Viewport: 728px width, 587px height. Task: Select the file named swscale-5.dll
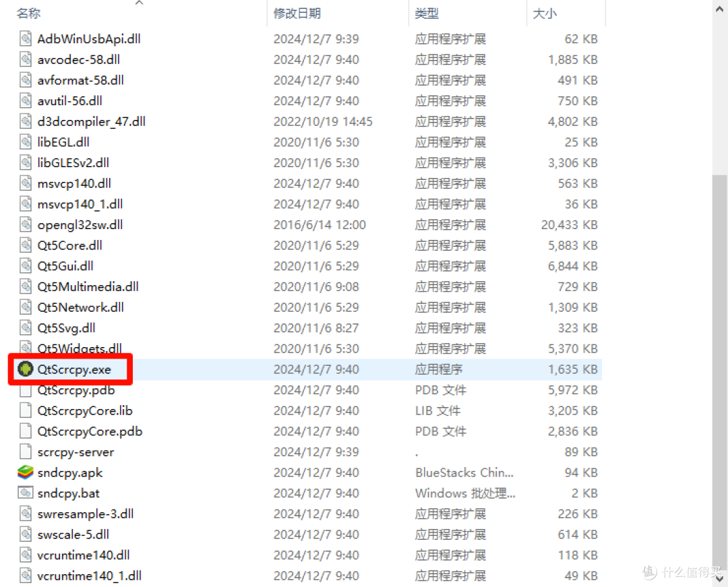click(x=73, y=534)
